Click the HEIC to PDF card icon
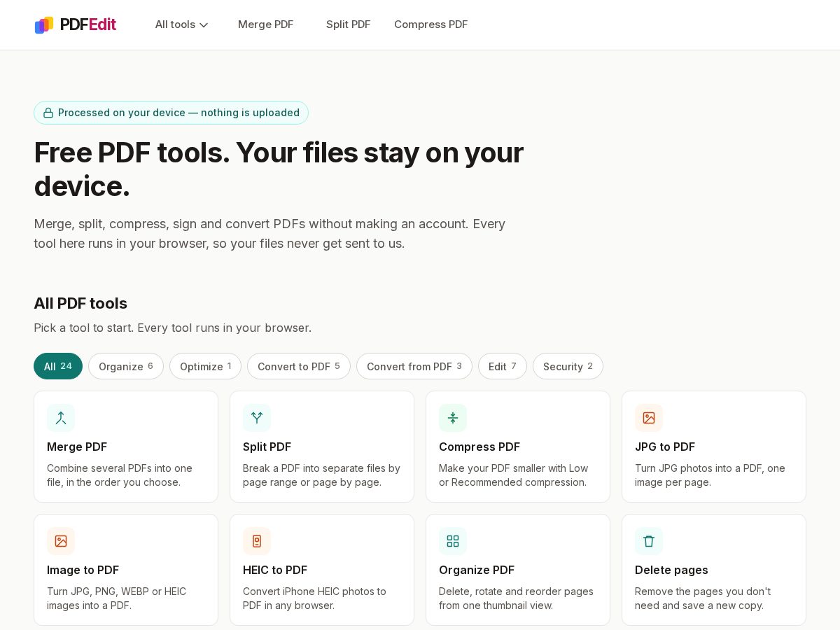 (257, 541)
